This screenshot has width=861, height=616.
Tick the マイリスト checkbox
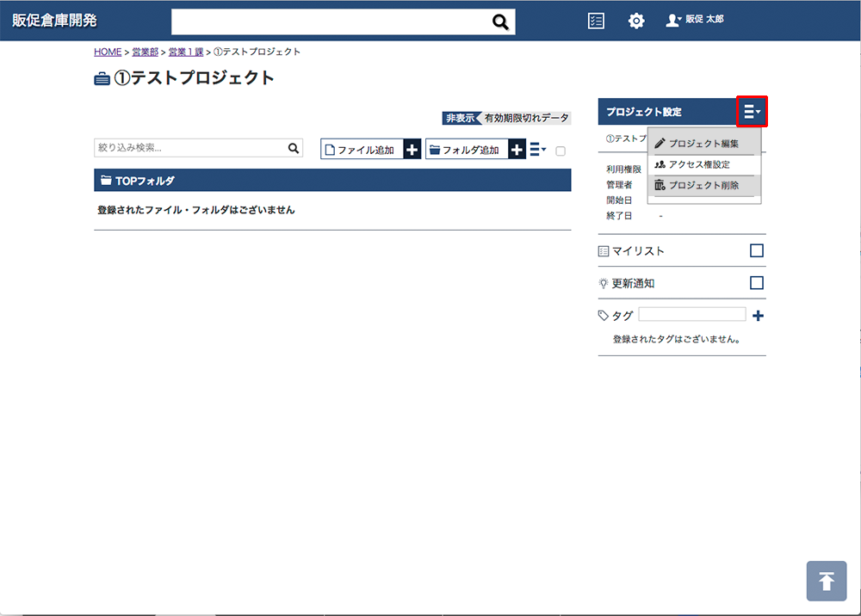(x=757, y=250)
